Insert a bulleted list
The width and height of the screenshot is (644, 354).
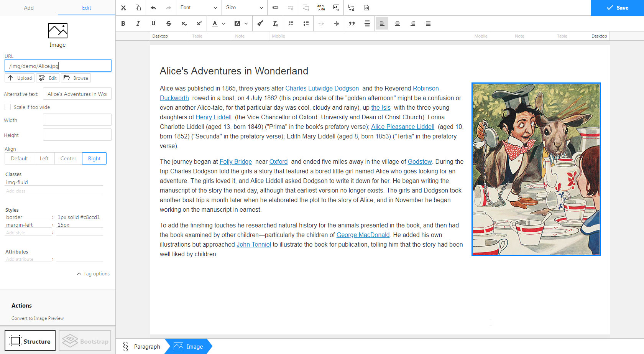tap(306, 23)
